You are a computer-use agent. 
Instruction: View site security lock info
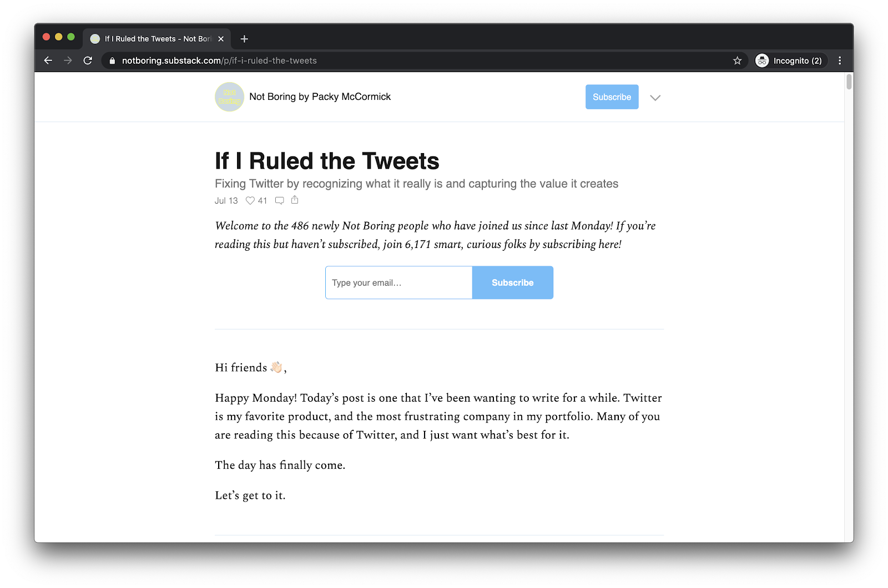click(112, 60)
